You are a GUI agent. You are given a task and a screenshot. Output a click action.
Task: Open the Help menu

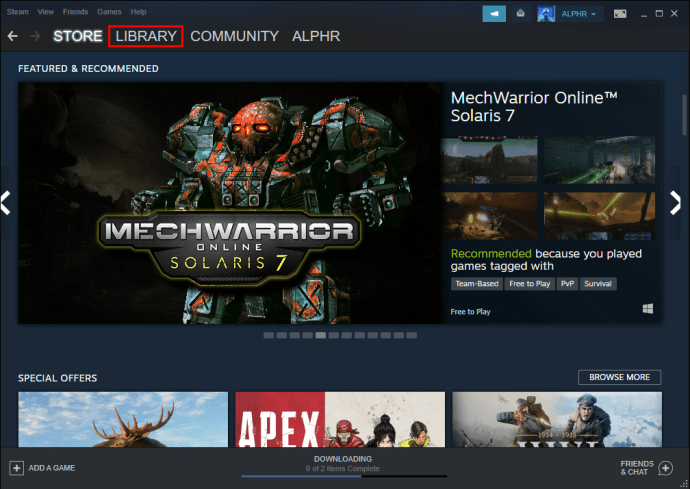pyautogui.click(x=138, y=12)
